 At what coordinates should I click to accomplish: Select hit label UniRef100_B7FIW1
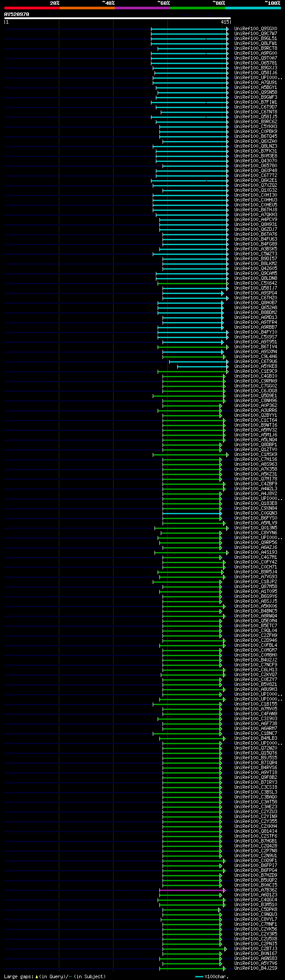click(x=256, y=102)
